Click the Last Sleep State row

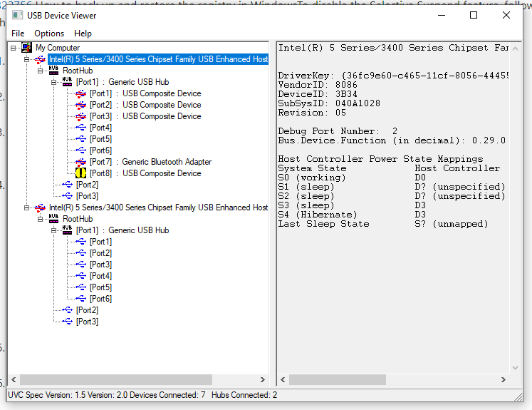(x=383, y=224)
